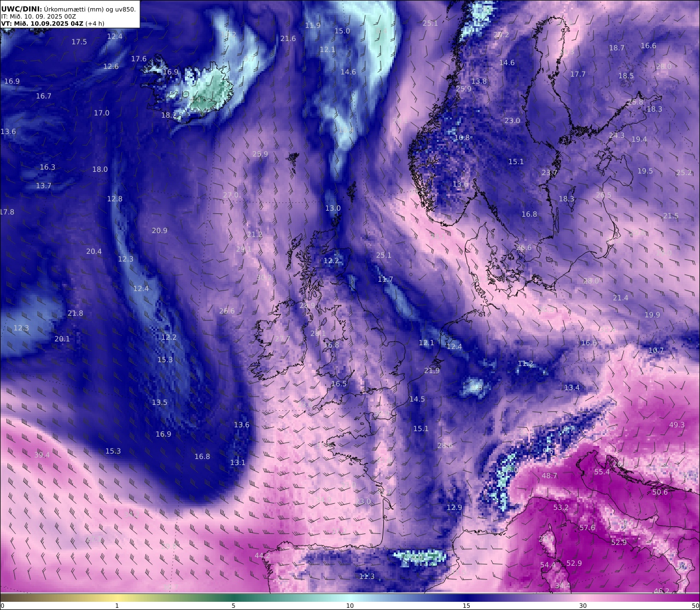Click the 20.4 value label
Viewport: 700px width, 610px height.
tap(94, 252)
